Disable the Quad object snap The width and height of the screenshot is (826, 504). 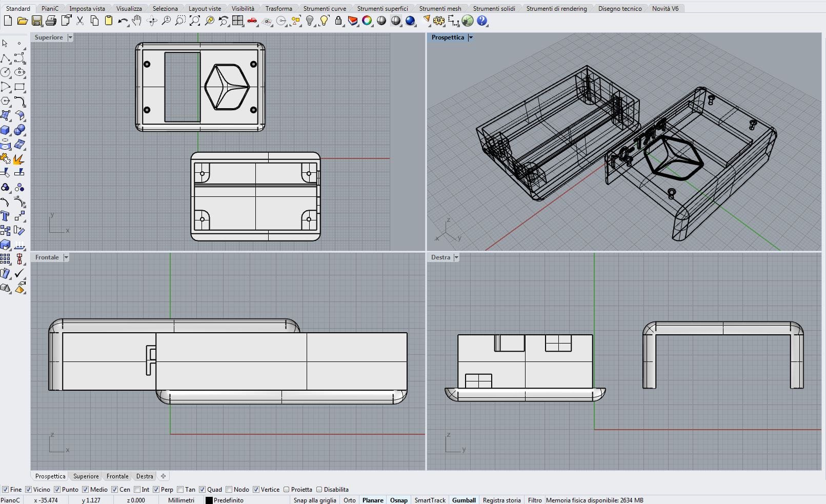coord(203,489)
